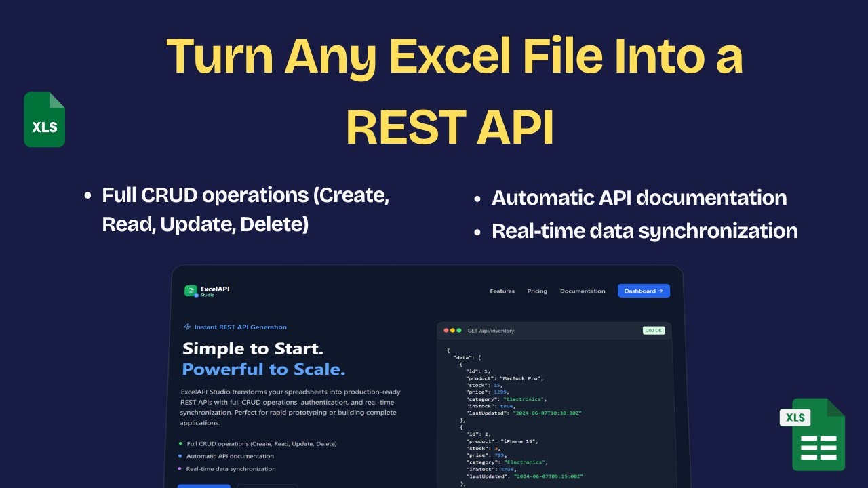Click the "product": "MacBook Pro" JSON line
The image size is (868, 488).
[505, 378]
